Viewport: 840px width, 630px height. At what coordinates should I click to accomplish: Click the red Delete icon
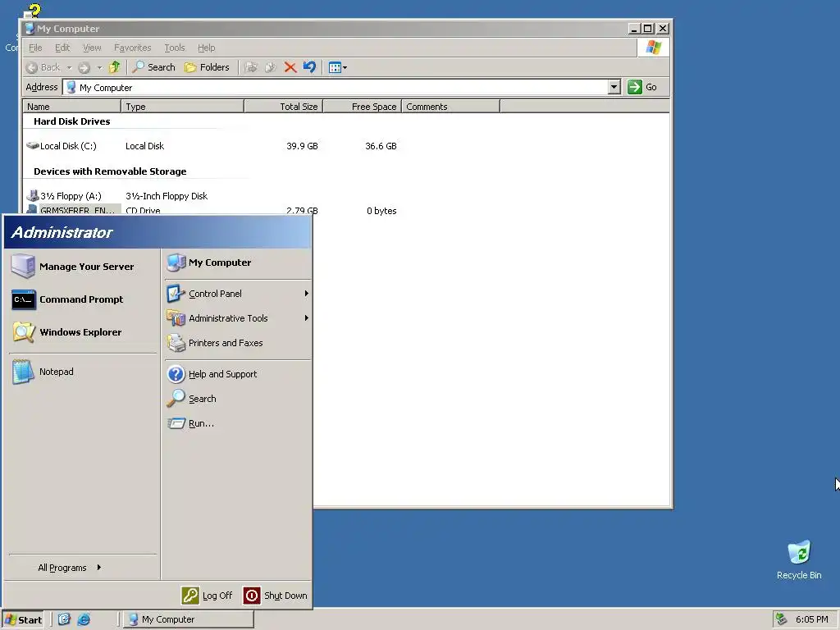click(x=290, y=67)
